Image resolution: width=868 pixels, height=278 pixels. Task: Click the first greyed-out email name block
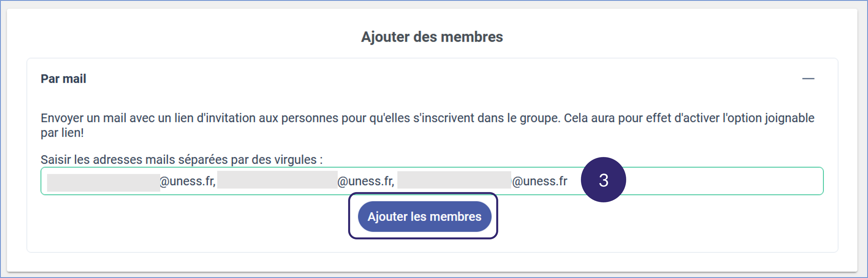103,182
